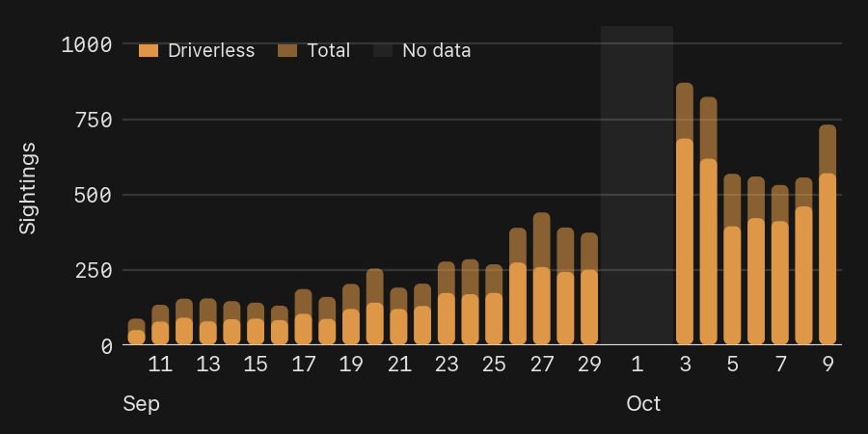This screenshot has height=434, width=868.
Task: Select the Driverless segment of Sep 13 bar
Action: (208, 333)
